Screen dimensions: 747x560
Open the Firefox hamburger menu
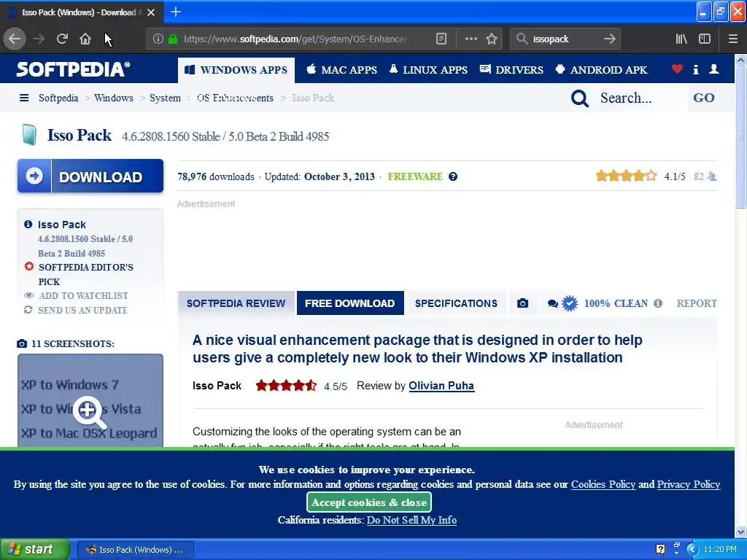point(732,39)
